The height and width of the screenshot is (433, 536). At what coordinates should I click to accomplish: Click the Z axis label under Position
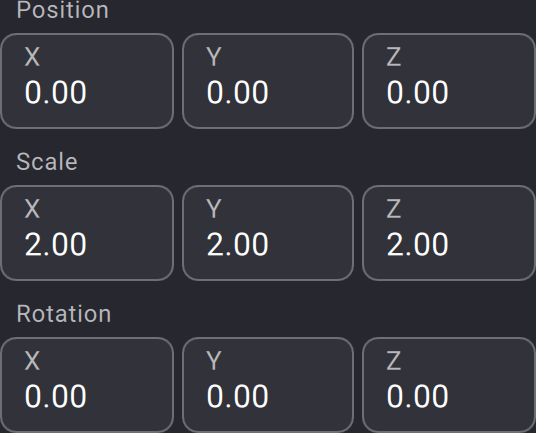(393, 57)
